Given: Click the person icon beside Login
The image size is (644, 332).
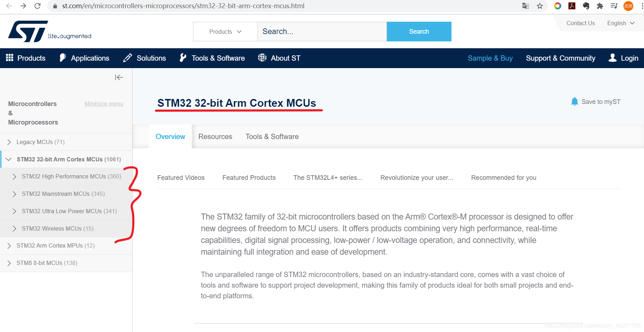Looking at the screenshot, I should 612,58.
